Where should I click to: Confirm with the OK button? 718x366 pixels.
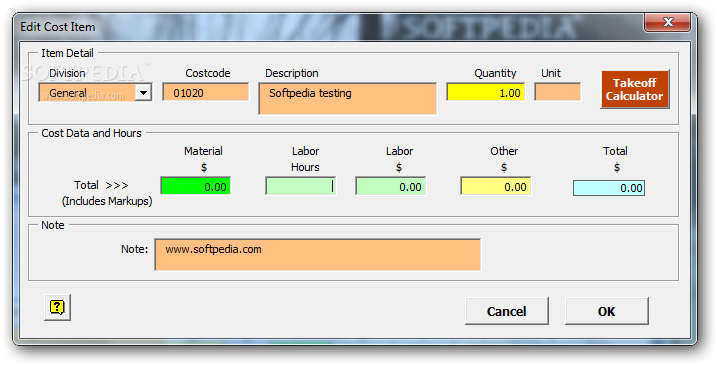606,311
